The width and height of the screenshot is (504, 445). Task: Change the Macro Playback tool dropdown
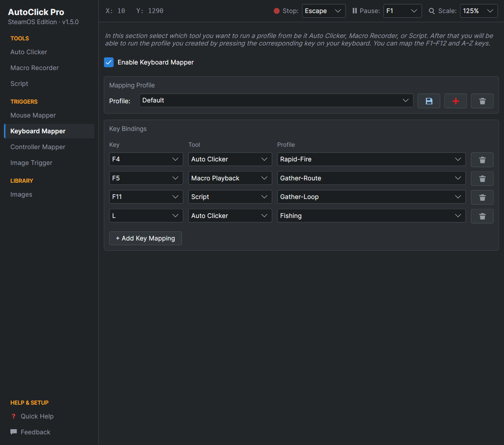[230, 178]
